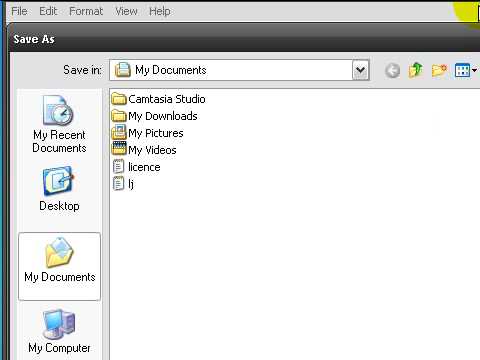Select the My Videos folder icon
The width and height of the screenshot is (480, 360).
pyautogui.click(x=119, y=149)
